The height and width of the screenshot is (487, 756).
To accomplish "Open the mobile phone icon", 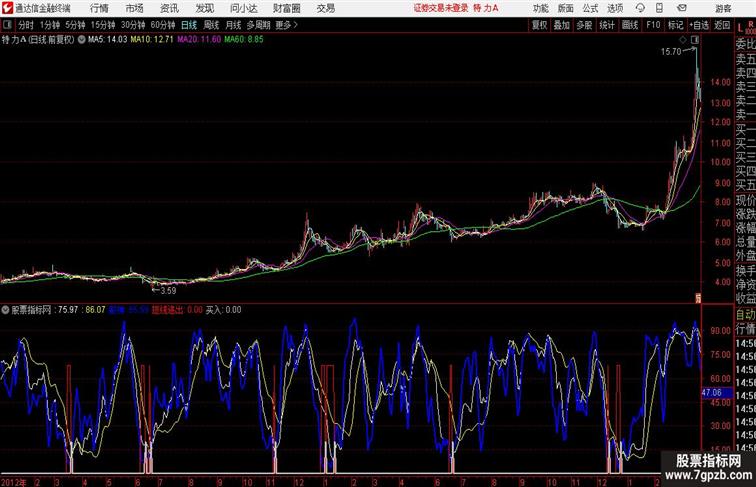I will pyautogui.click(x=659, y=8).
